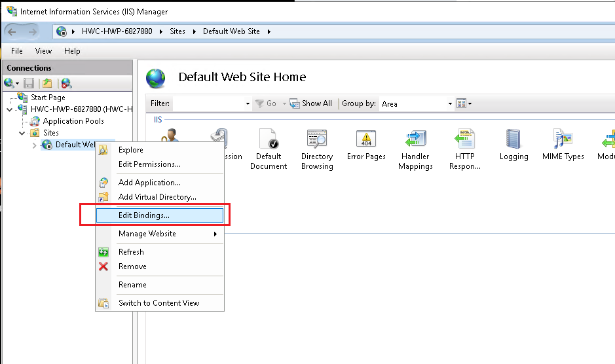Click the Add Application icon in context menu
Image resolution: width=615 pixels, height=364 pixels.
tap(103, 183)
